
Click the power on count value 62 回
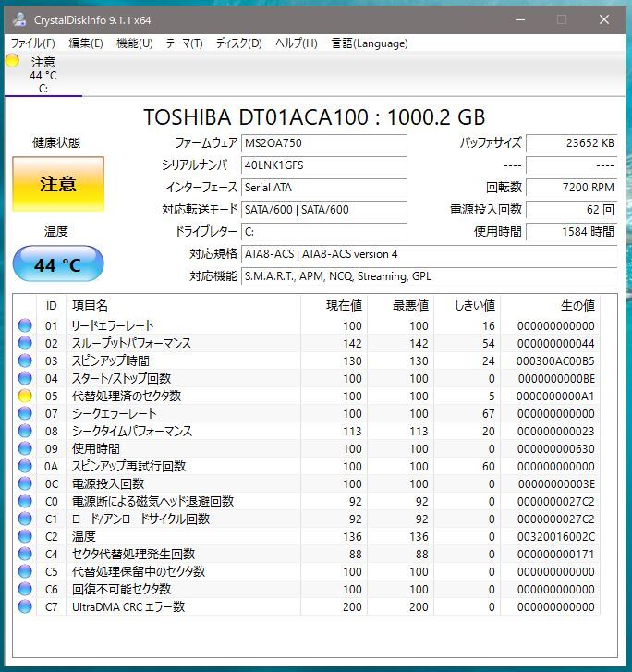tap(572, 210)
